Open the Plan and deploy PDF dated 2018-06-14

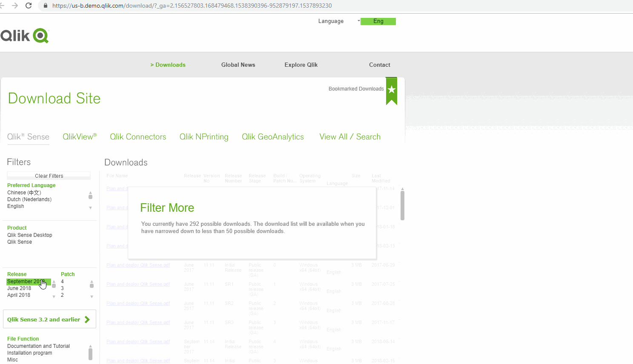click(x=138, y=342)
